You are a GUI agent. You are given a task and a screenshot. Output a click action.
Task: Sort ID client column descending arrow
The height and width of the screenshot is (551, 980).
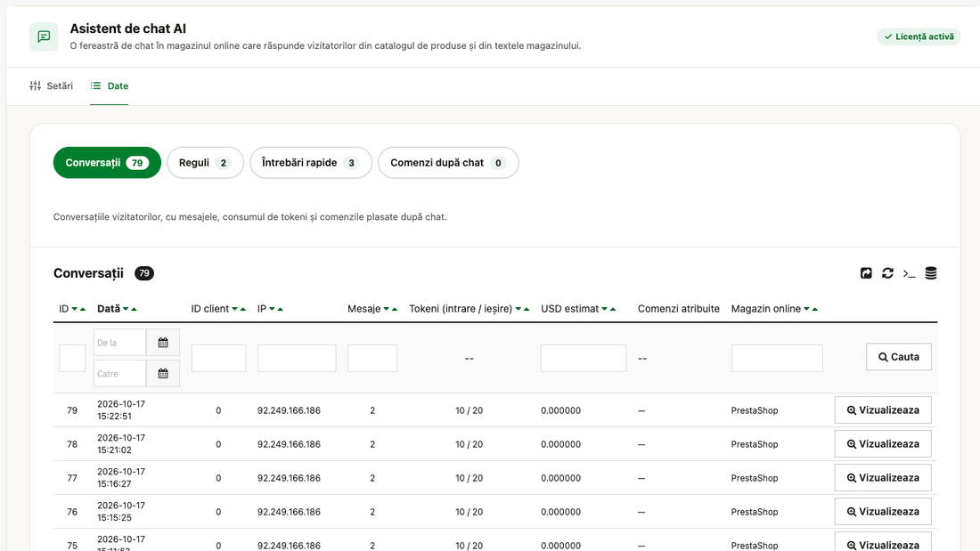(x=235, y=309)
